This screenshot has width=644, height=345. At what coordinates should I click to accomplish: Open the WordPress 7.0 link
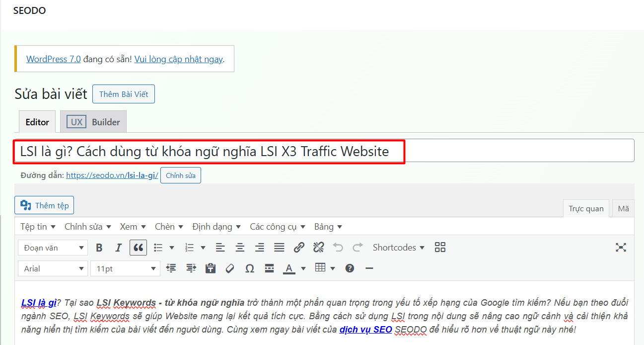pyautogui.click(x=54, y=59)
